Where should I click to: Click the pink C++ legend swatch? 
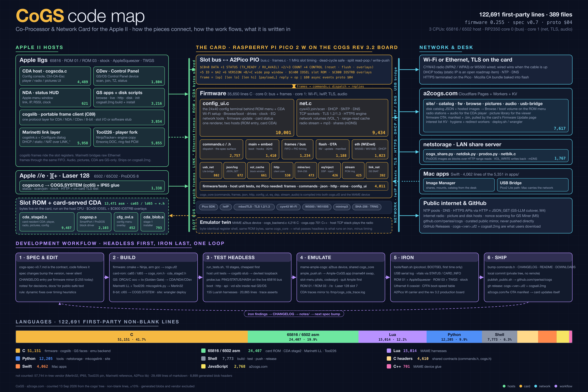point(389,366)
